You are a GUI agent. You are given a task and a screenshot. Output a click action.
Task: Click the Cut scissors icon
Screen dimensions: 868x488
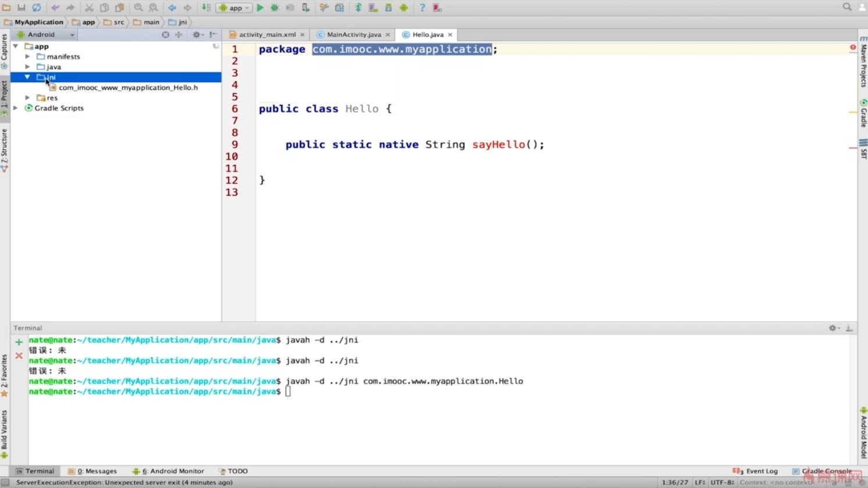point(89,8)
